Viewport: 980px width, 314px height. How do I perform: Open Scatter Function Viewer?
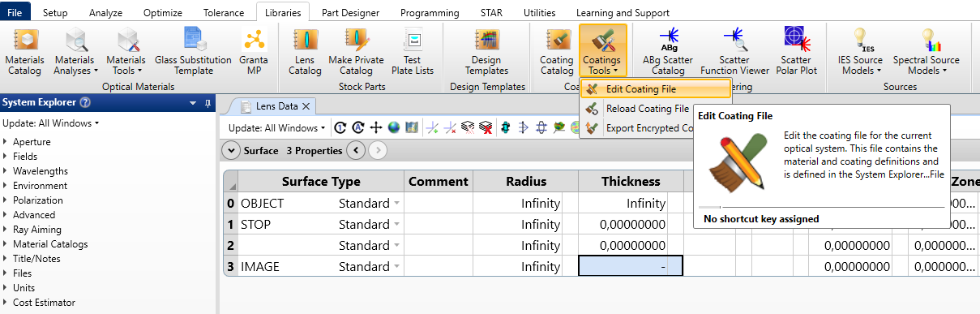click(x=735, y=53)
